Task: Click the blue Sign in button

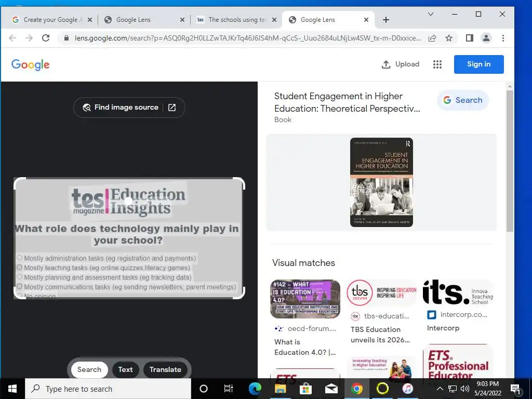Action: coord(478,64)
